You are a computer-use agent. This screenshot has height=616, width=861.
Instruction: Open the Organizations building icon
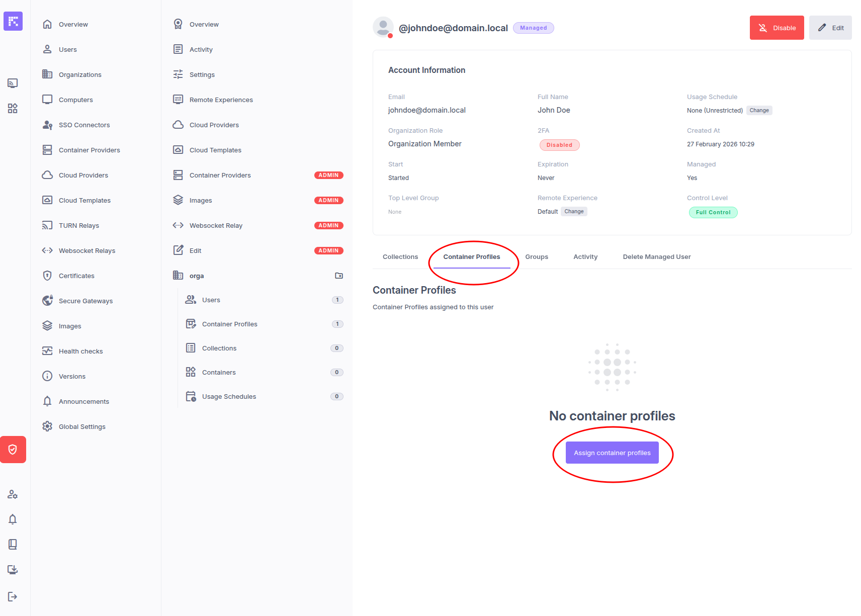(47, 74)
